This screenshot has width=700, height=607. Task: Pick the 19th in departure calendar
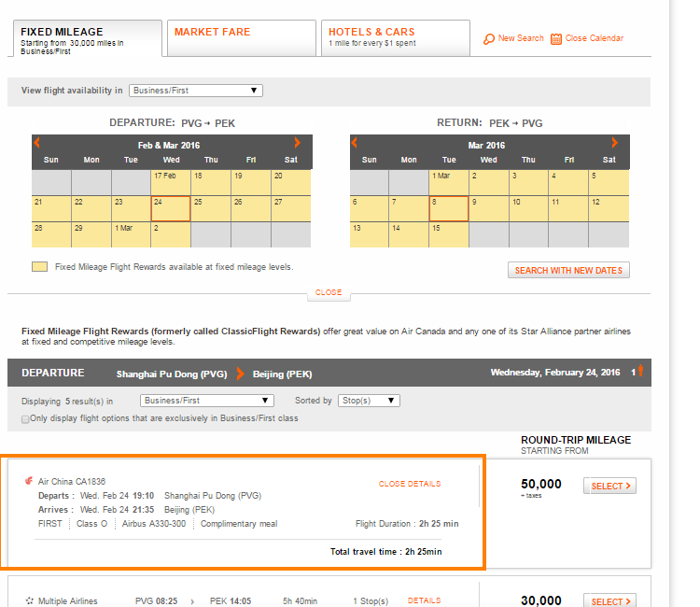[x=251, y=182]
